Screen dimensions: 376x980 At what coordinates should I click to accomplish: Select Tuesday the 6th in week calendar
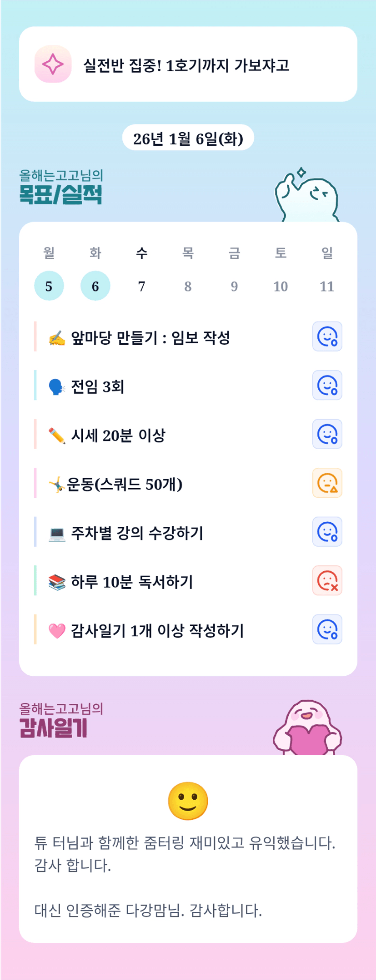click(x=95, y=286)
